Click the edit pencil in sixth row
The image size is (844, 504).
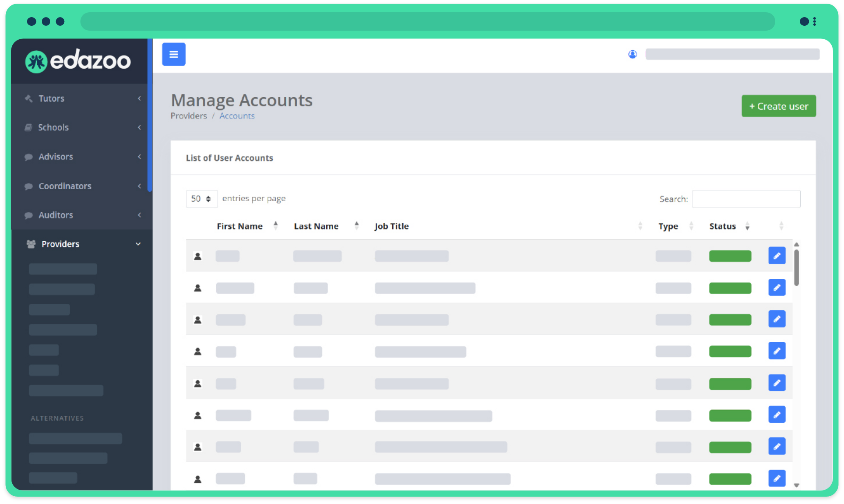777,414
